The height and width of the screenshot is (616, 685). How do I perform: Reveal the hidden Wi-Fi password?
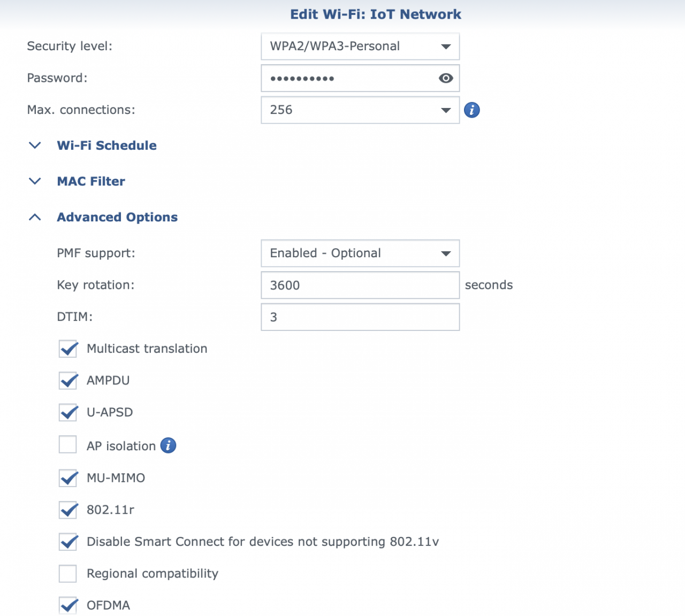point(445,78)
